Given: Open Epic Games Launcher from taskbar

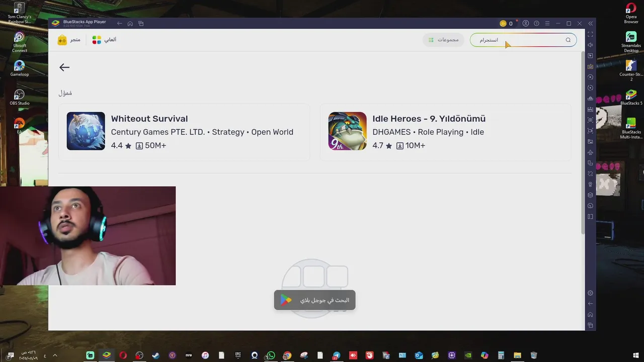Looking at the screenshot, I should (238, 355).
